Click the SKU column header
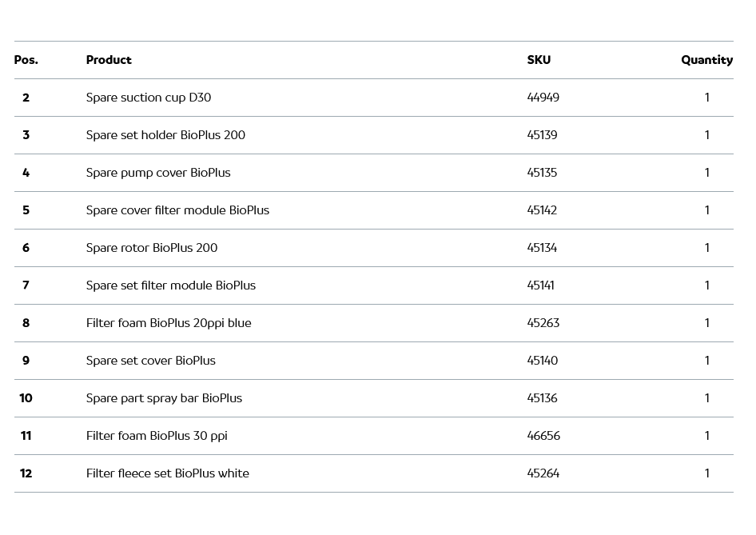 pos(539,60)
